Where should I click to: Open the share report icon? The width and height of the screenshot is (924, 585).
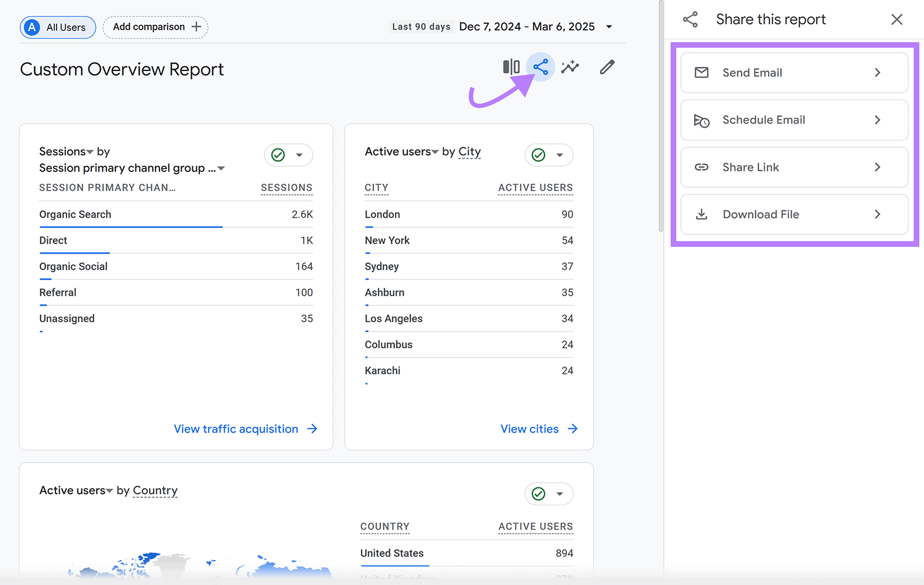(x=541, y=66)
